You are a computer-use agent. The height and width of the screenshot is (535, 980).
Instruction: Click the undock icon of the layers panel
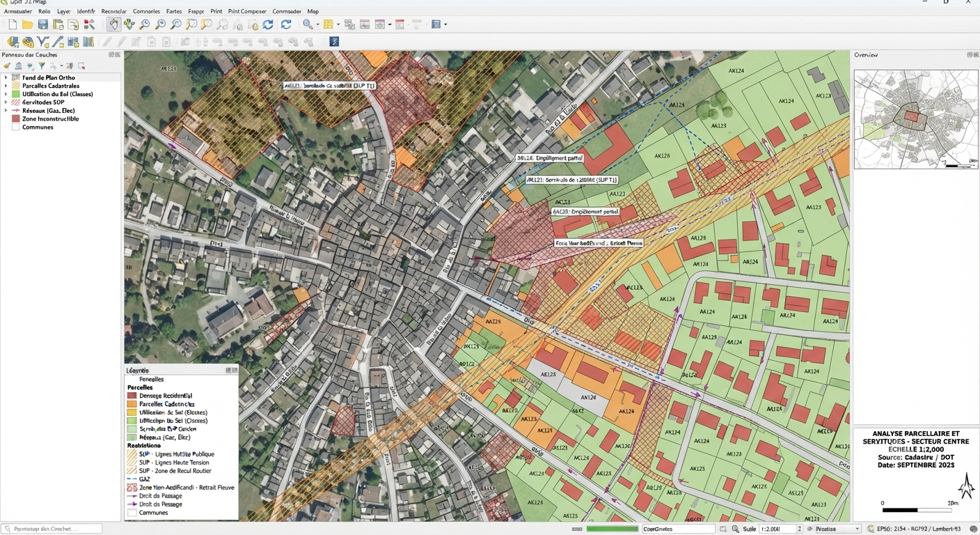point(111,54)
